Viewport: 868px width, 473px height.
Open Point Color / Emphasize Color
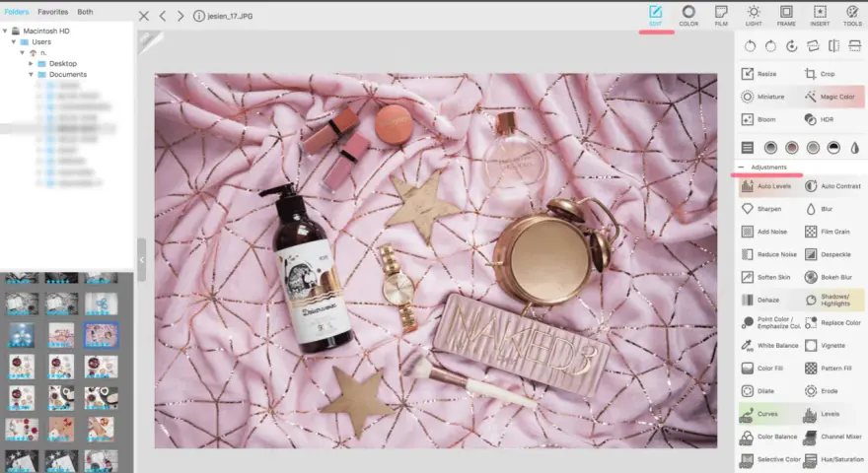(x=770, y=322)
